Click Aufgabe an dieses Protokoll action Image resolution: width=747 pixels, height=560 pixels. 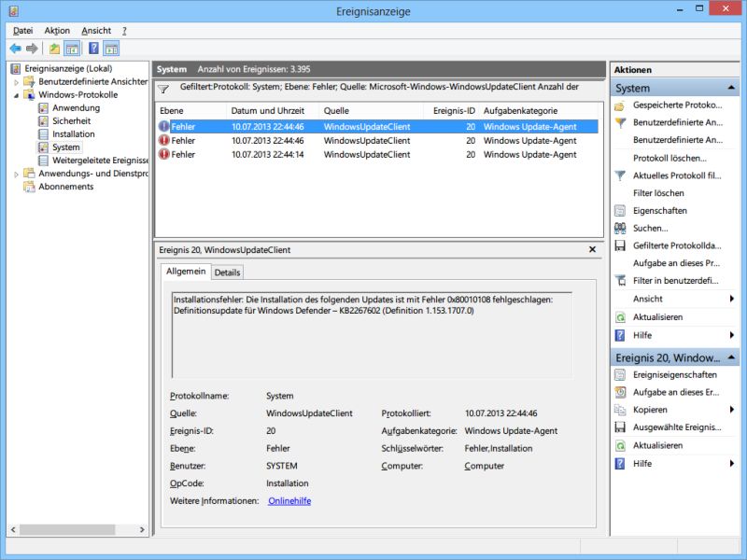(x=676, y=263)
